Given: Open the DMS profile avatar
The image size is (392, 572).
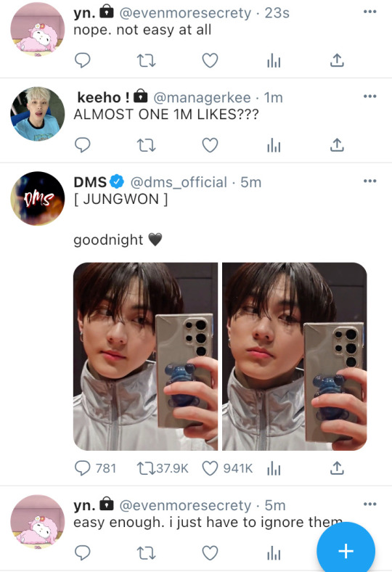Looking at the screenshot, I should 38,198.
